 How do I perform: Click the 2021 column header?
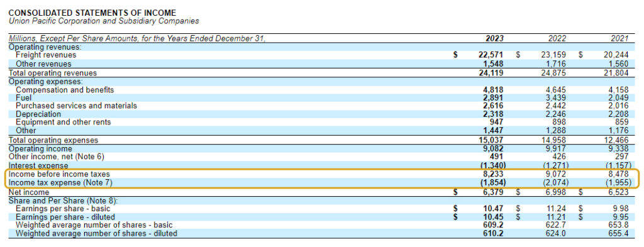[619, 38]
